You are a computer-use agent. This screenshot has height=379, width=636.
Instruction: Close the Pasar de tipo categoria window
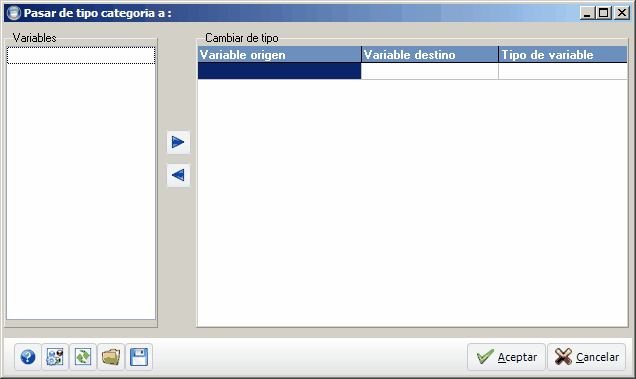pos(621,13)
